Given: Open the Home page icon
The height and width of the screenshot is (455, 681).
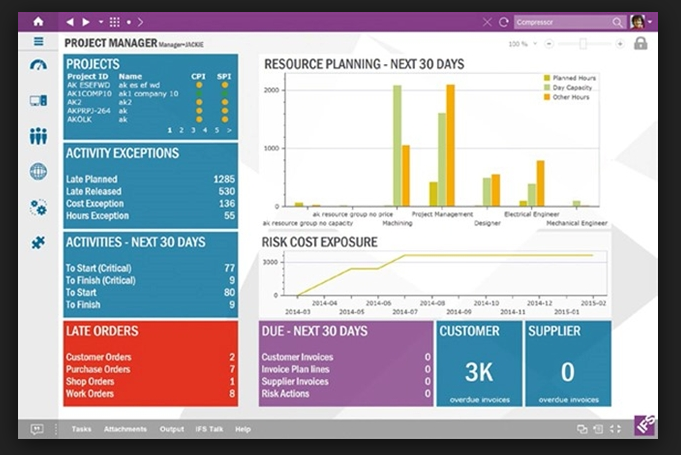Looking at the screenshot, I should tap(38, 21).
